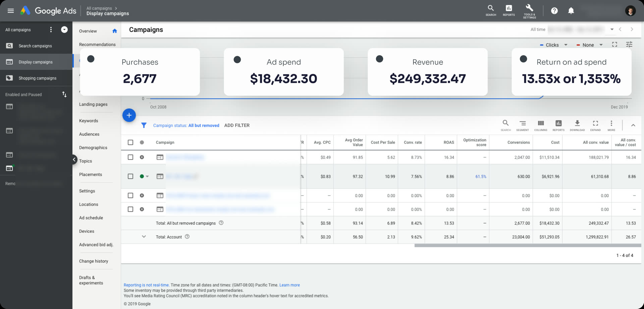Click the Overview home icon
644x309 pixels.
tap(115, 31)
